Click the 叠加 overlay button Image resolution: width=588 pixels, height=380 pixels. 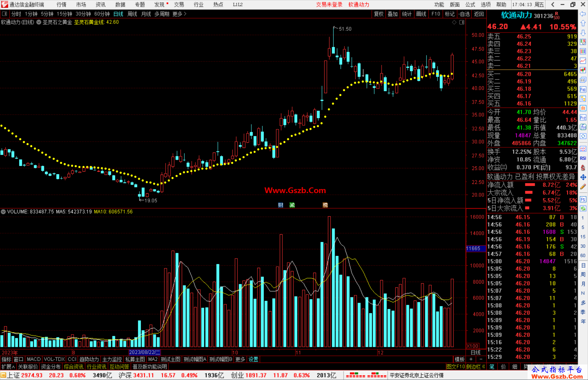click(x=393, y=14)
